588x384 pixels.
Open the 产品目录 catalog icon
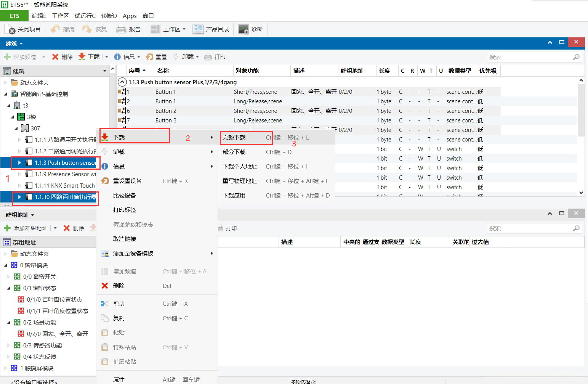tap(198, 29)
